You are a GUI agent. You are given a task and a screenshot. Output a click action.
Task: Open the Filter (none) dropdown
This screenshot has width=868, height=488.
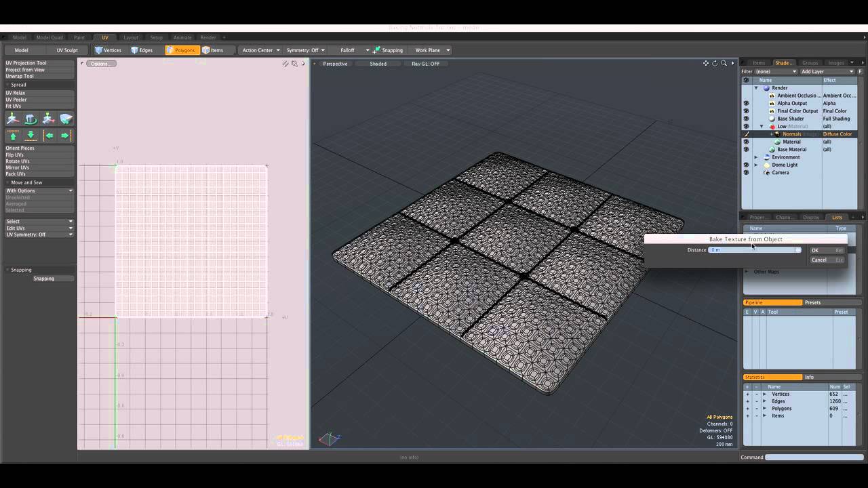(776, 71)
